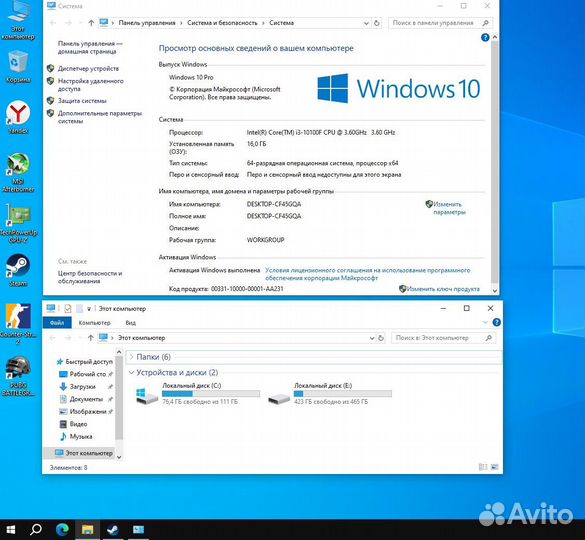Viewport: 585px width, 540px height.
Task: Open Центр безопасности и обслуживания link
Action: click(90, 277)
